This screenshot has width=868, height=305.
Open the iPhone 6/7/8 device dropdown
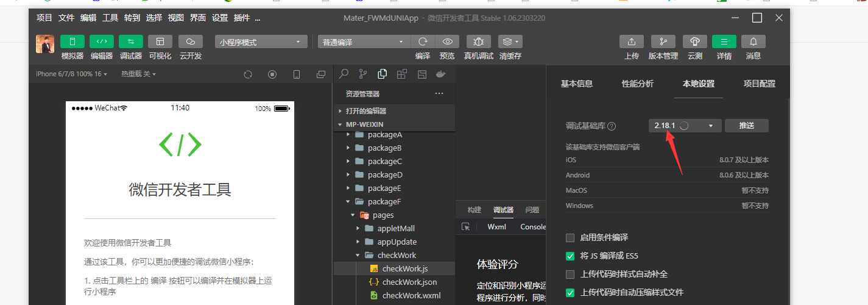(x=71, y=74)
